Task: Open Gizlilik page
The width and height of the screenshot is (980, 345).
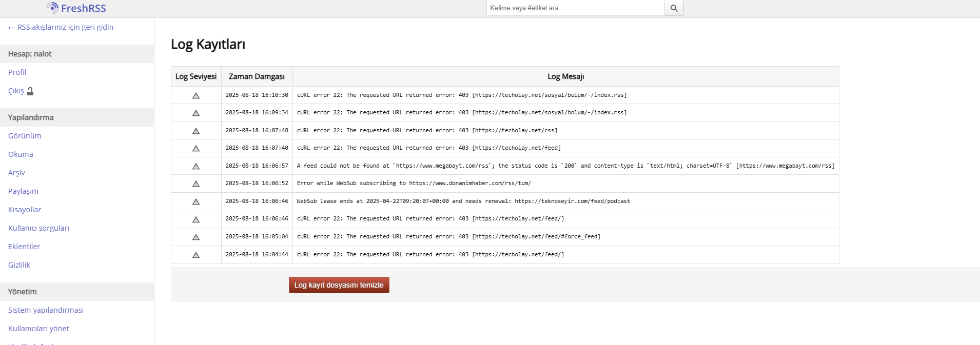Action: [19, 265]
